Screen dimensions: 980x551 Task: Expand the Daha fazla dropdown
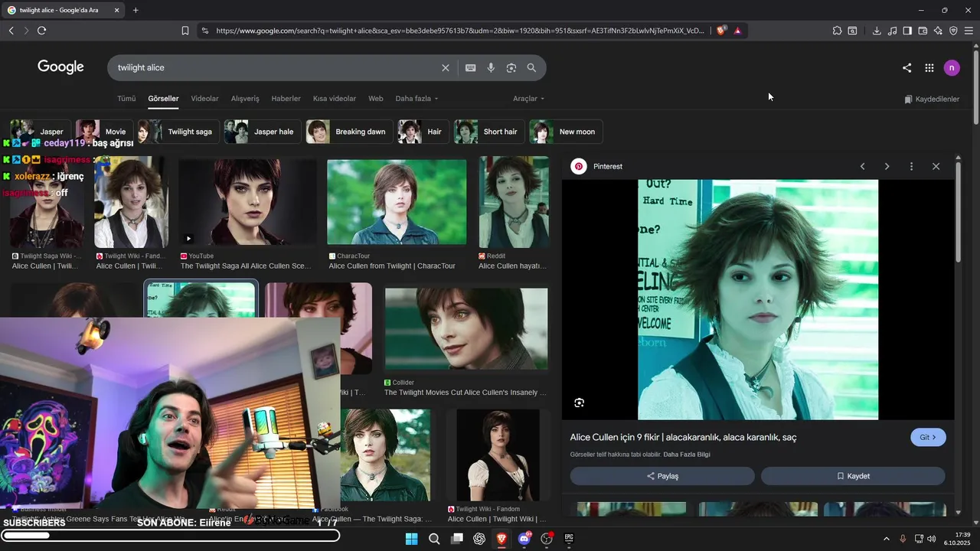pyautogui.click(x=416, y=99)
